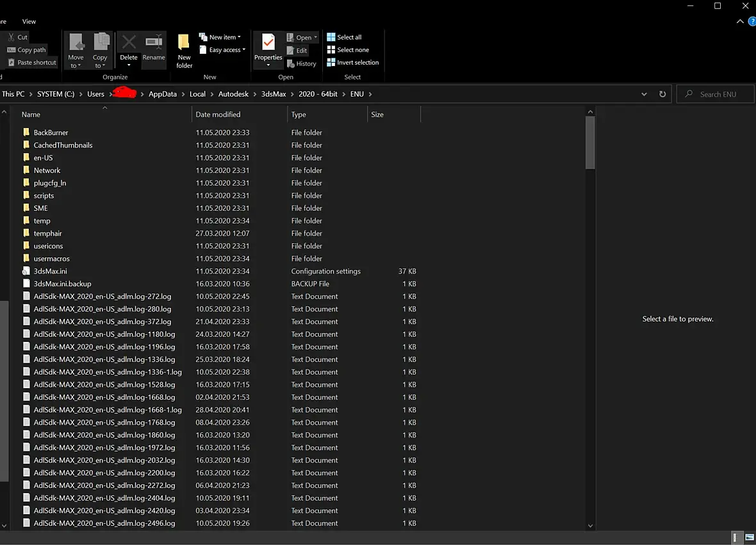The height and width of the screenshot is (545, 756).
Task: Click the Rename icon in the ribbon
Action: (154, 43)
